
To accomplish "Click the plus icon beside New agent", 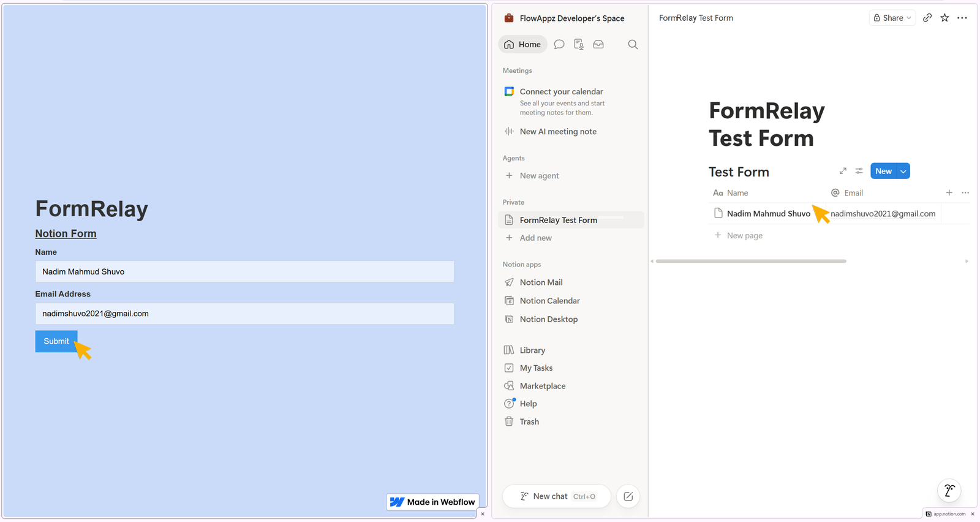I will [509, 175].
